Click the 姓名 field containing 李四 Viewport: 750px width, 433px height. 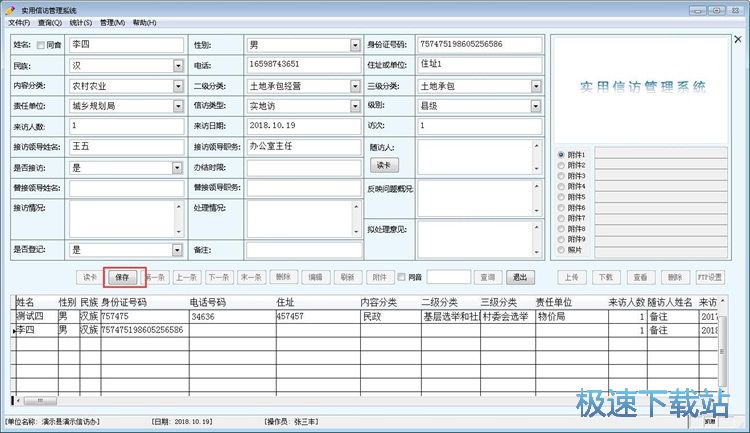[x=126, y=45]
